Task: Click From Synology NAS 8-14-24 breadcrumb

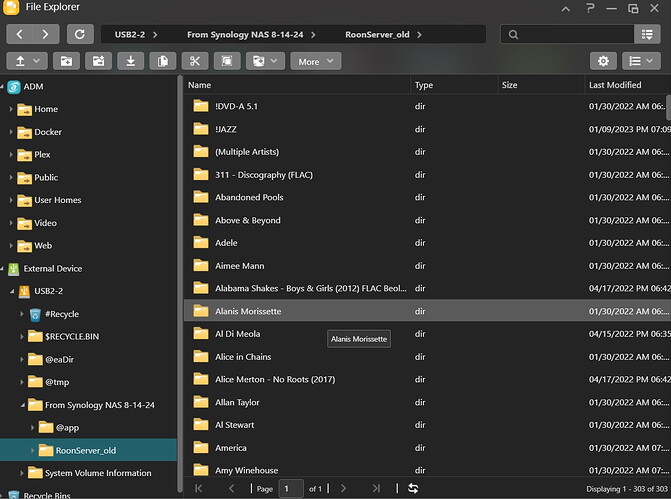Action: [x=245, y=35]
